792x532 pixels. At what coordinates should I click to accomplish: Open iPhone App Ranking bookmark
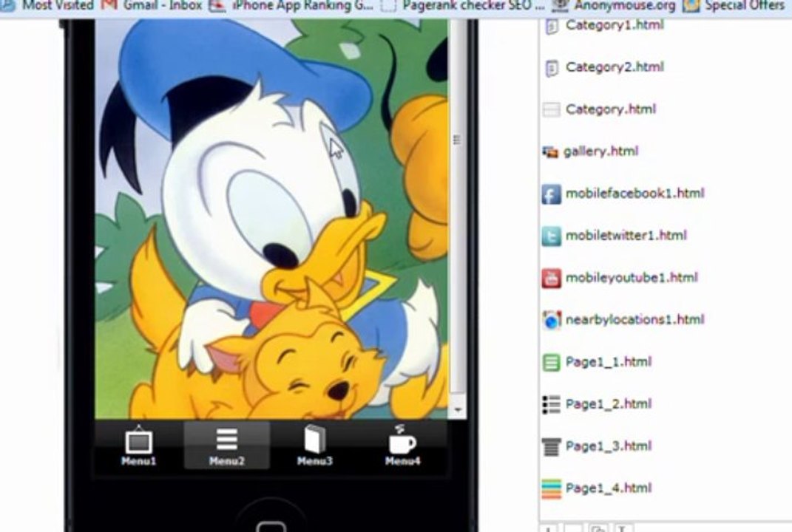click(x=291, y=6)
